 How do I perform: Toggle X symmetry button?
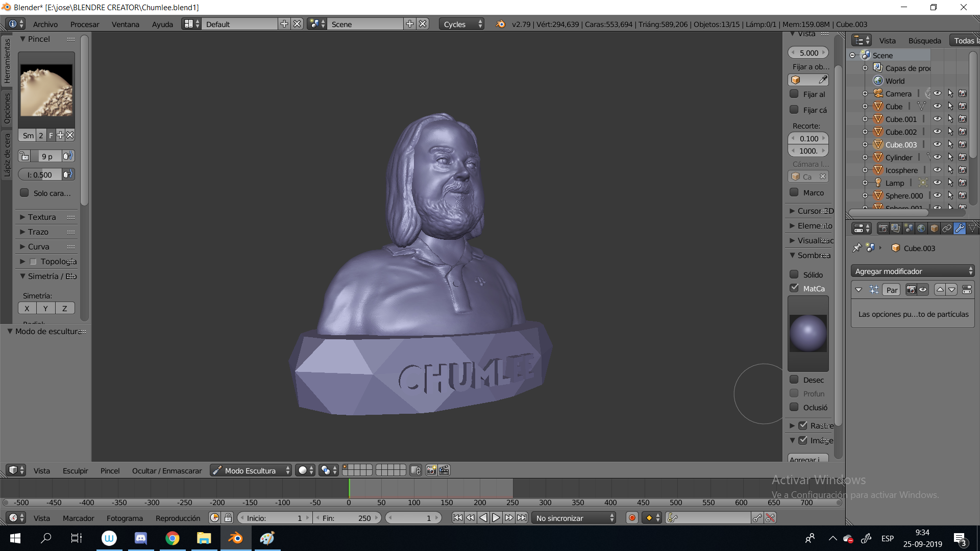[x=27, y=308]
